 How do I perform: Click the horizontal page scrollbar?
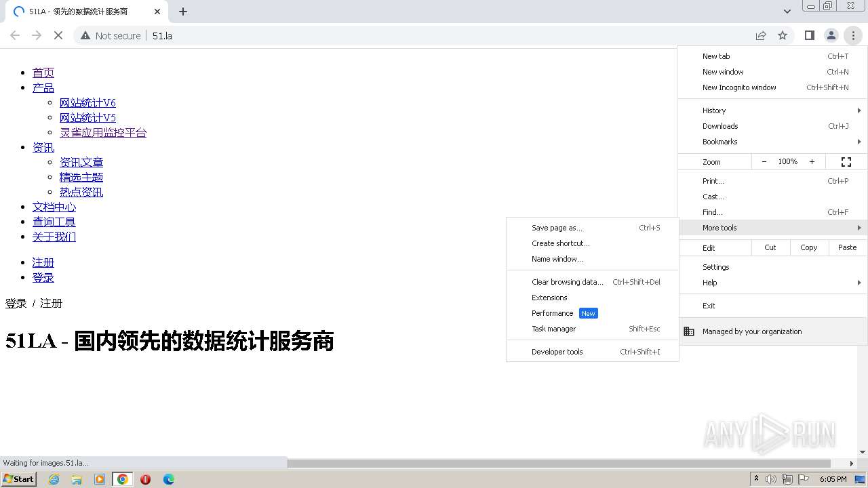coord(559,464)
